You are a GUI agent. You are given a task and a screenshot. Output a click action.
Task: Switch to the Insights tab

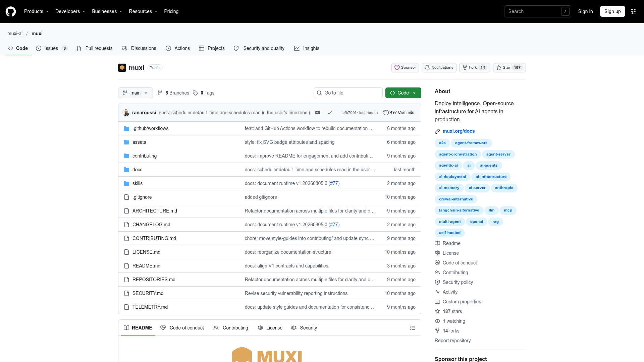307,48
